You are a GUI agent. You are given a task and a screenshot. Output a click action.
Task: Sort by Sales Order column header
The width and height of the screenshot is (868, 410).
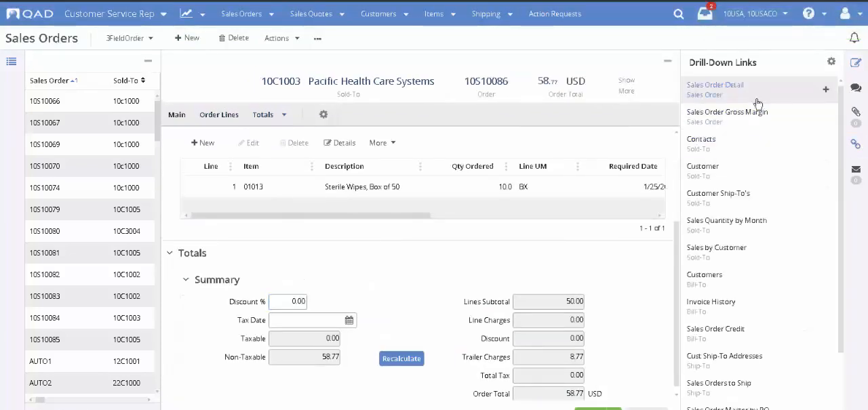pos(53,81)
